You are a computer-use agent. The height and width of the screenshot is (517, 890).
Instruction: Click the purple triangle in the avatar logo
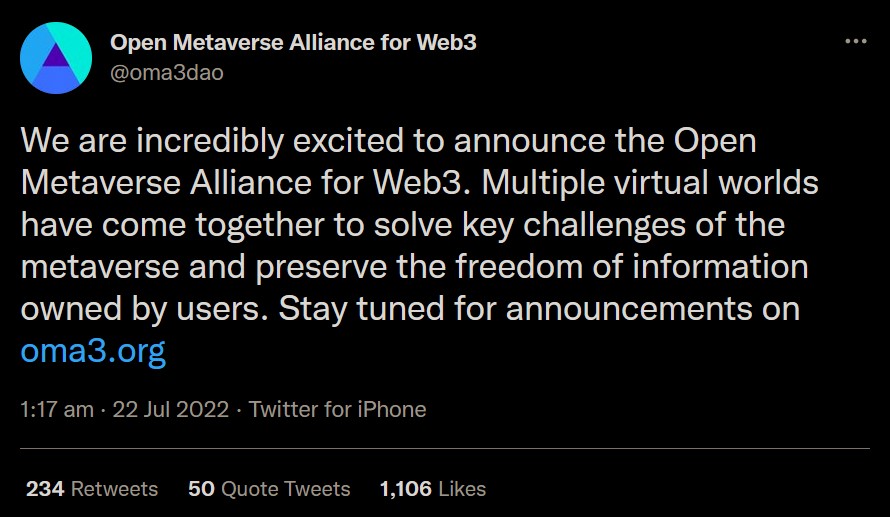point(55,56)
